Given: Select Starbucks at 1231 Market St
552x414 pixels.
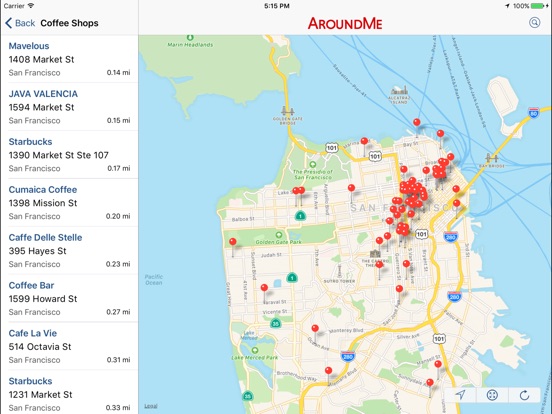Looking at the screenshot, I should [x=69, y=392].
